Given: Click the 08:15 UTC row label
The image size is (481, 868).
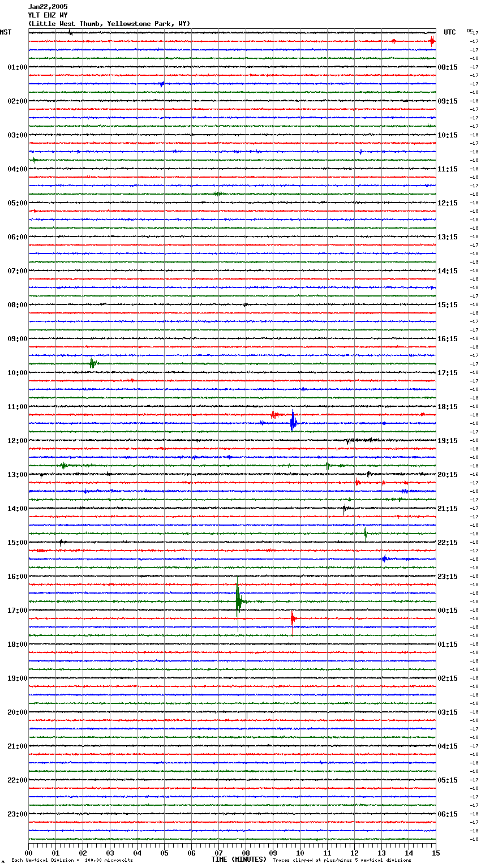Looking at the screenshot, I should click(448, 67).
